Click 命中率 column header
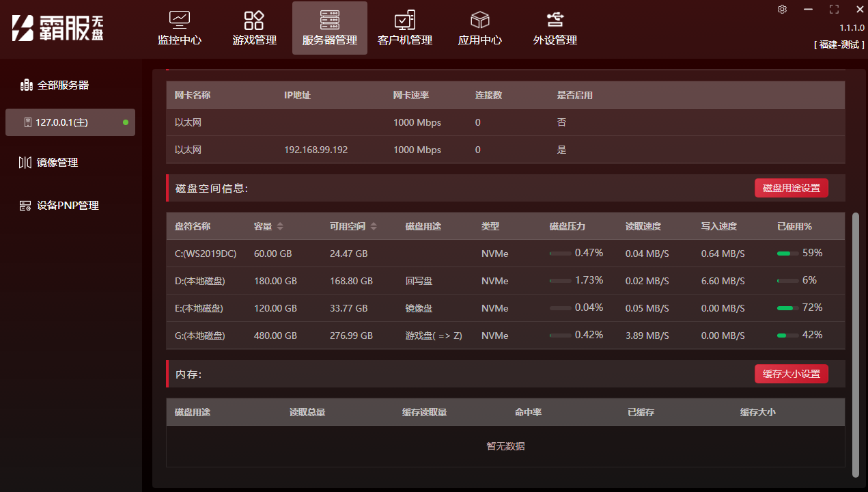This screenshot has height=492, width=868. pyautogui.click(x=528, y=412)
